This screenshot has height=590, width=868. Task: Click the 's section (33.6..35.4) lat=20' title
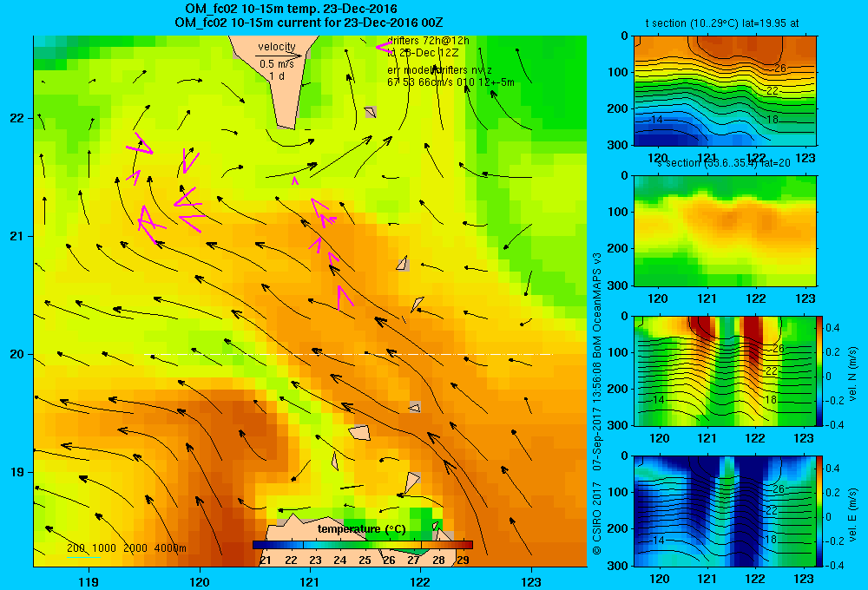[x=724, y=163]
